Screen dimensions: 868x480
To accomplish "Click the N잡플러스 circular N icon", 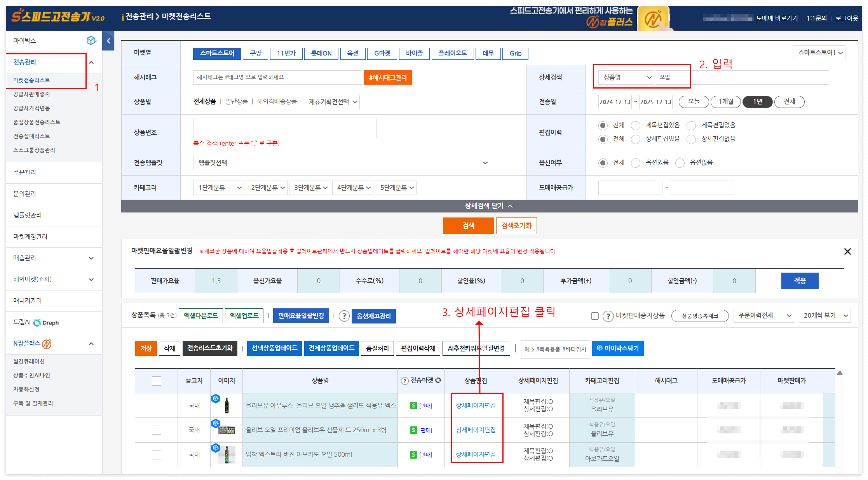I will click(46, 343).
